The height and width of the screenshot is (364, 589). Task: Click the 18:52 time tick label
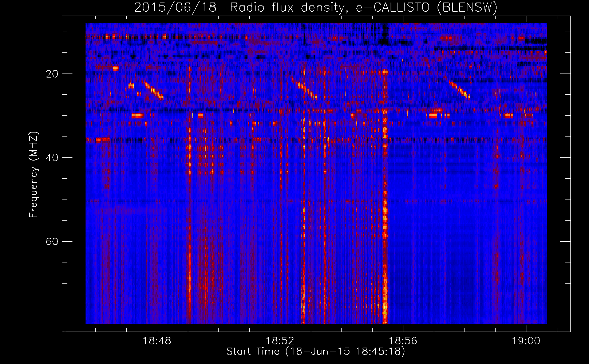point(280,341)
